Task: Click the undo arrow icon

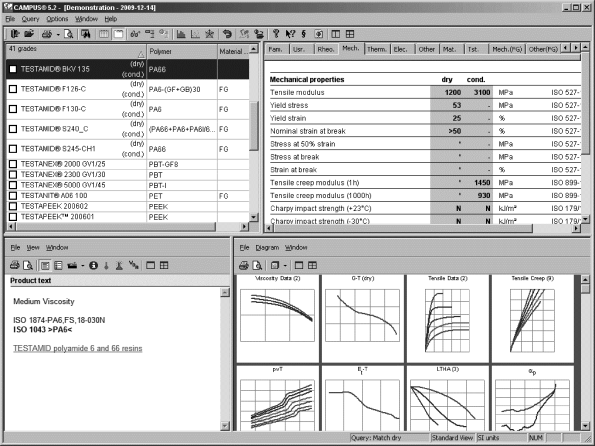Action: [227, 34]
